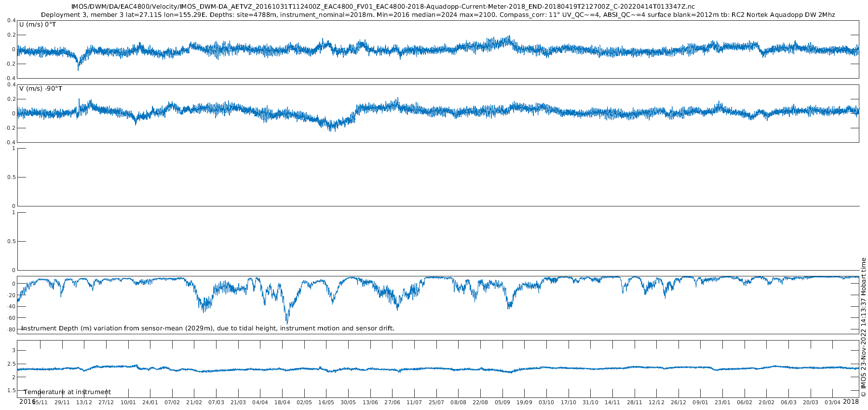
Task: Click the '06/02' date tick label
Action: 745,402
